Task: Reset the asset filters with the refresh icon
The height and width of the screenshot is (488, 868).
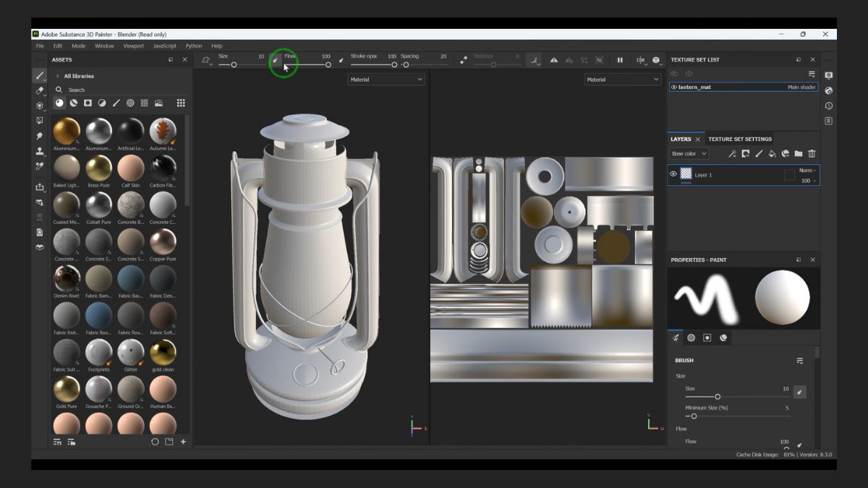Action: pos(155,442)
